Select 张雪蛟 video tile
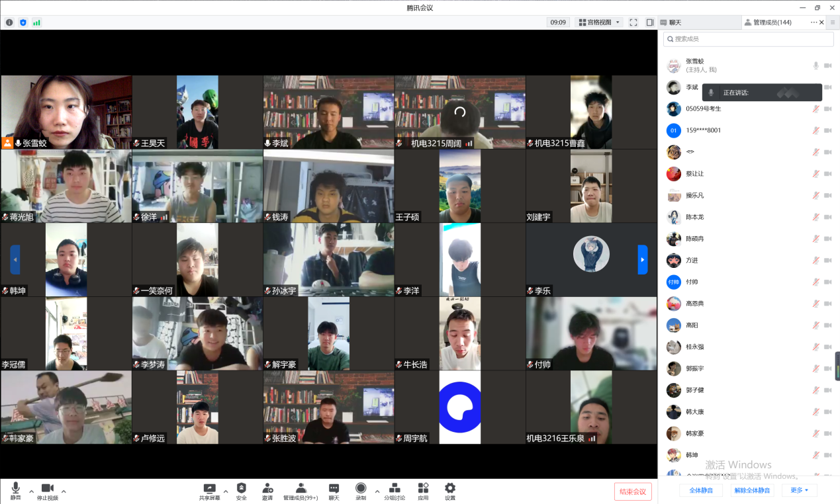Viewport: 840px width, 504px height. click(x=66, y=112)
